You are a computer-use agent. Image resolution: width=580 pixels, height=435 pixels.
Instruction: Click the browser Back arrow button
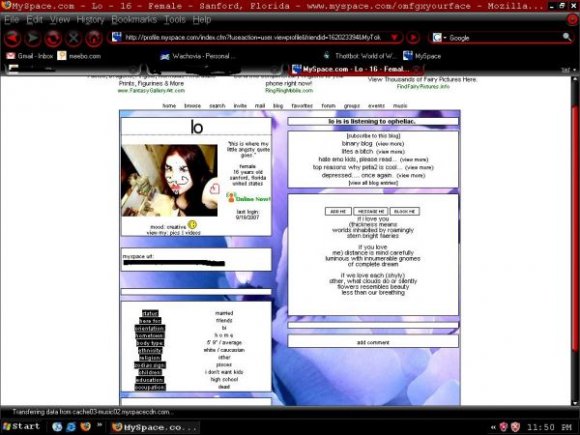click(x=13, y=38)
